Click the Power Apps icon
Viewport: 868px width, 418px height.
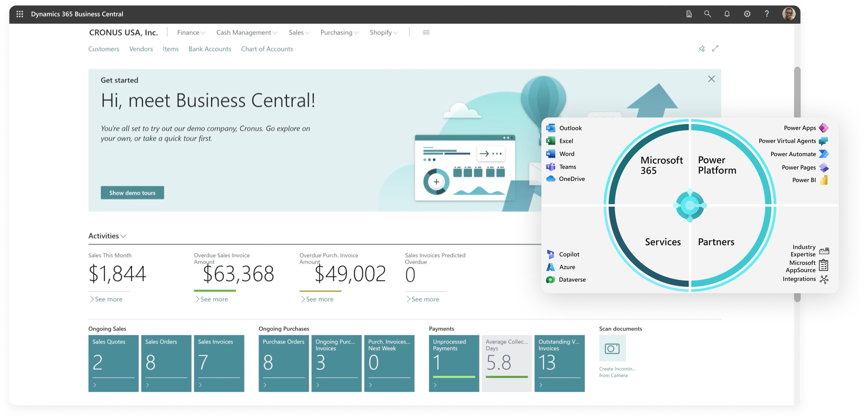click(823, 128)
